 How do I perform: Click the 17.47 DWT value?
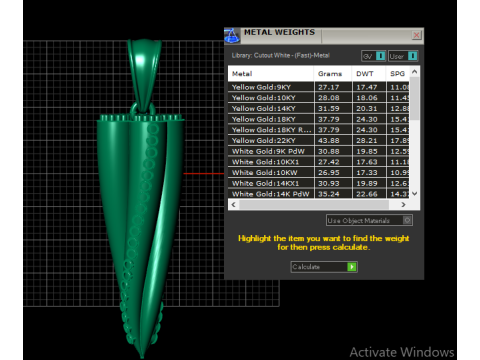[367, 87]
